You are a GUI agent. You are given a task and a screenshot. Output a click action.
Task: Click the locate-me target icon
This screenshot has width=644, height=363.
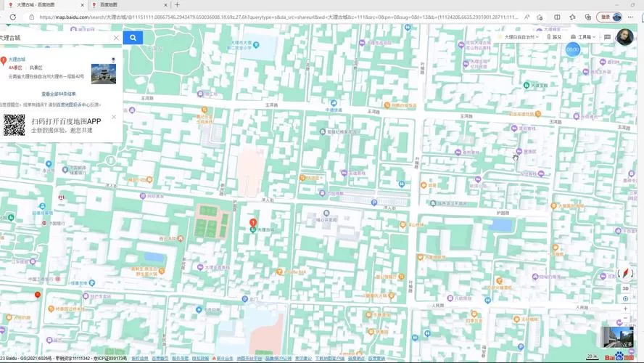click(x=626, y=299)
